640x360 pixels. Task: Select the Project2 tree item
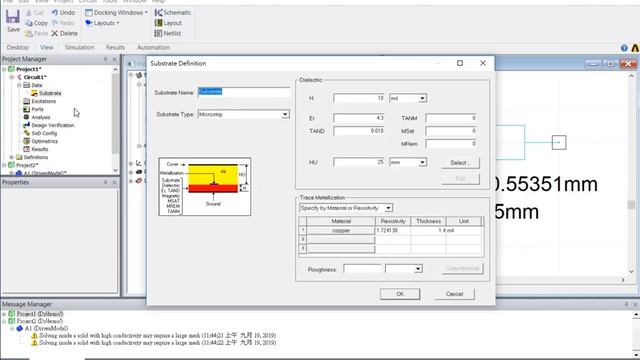coord(27,165)
